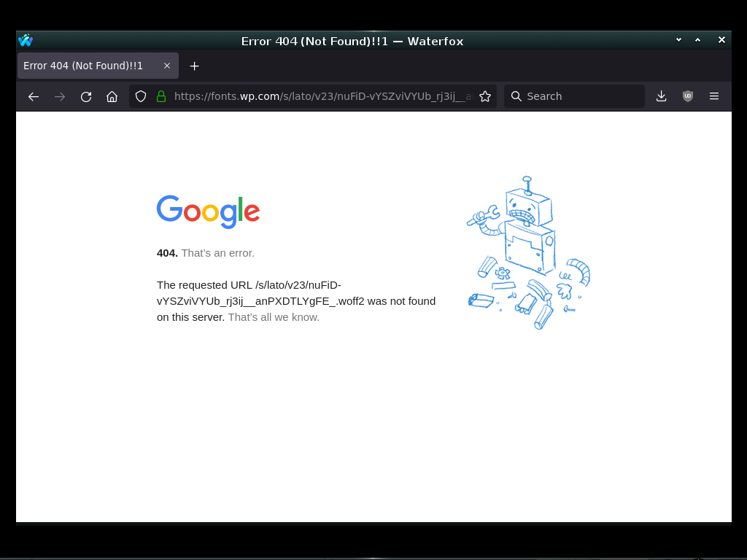Open a new browser tab
This screenshot has width=747, height=560.
point(194,66)
